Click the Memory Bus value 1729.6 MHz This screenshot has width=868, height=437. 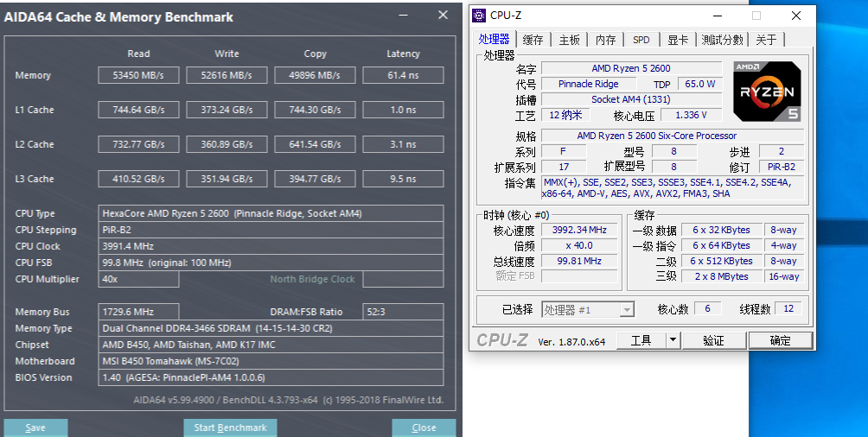click(138, 312)
